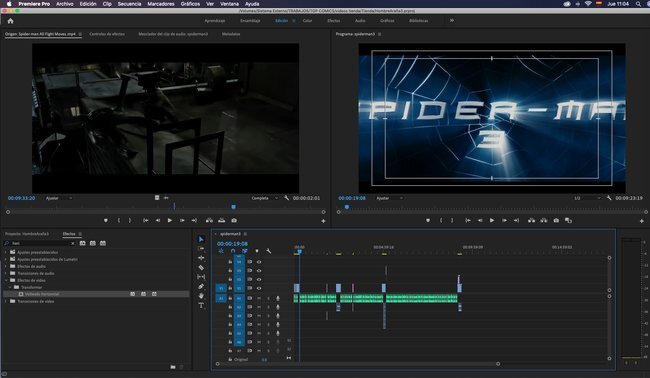The height and width of the screenshot is (378, 650).
Task: Open Source monitor Completa resolution dropdown
Action: (264, 198)
